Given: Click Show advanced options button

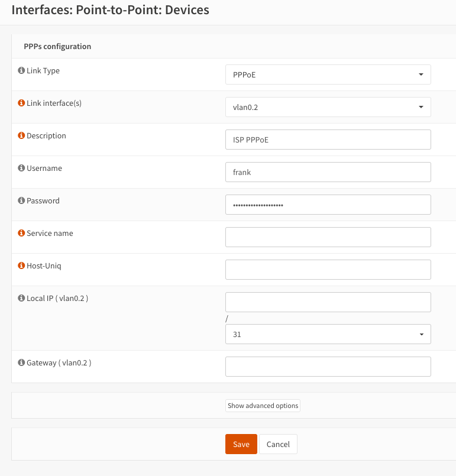Looking at the screenshot, I should pyautogui.click(x=263, y=406).
